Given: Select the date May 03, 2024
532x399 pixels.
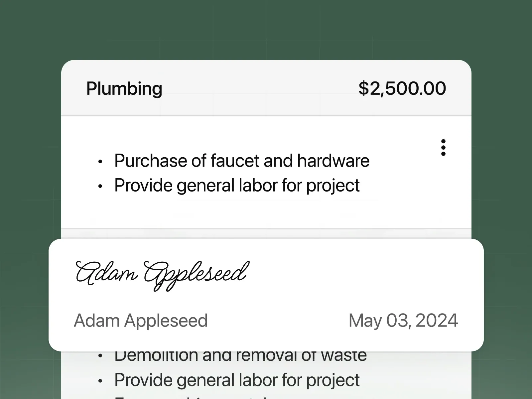Looking at the screenshot, I should click(403, 321).
